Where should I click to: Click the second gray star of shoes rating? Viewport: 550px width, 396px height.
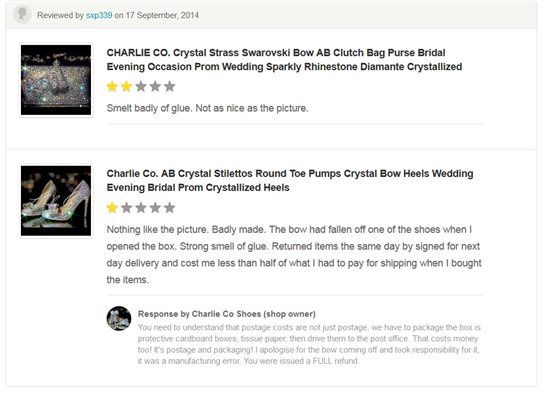(x=126, y=208)
